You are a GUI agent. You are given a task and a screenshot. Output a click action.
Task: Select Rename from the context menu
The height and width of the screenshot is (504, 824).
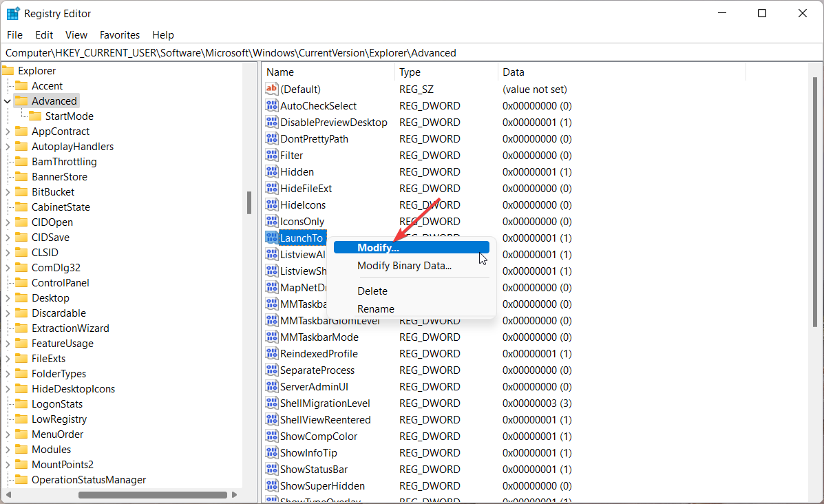(376, 308)
